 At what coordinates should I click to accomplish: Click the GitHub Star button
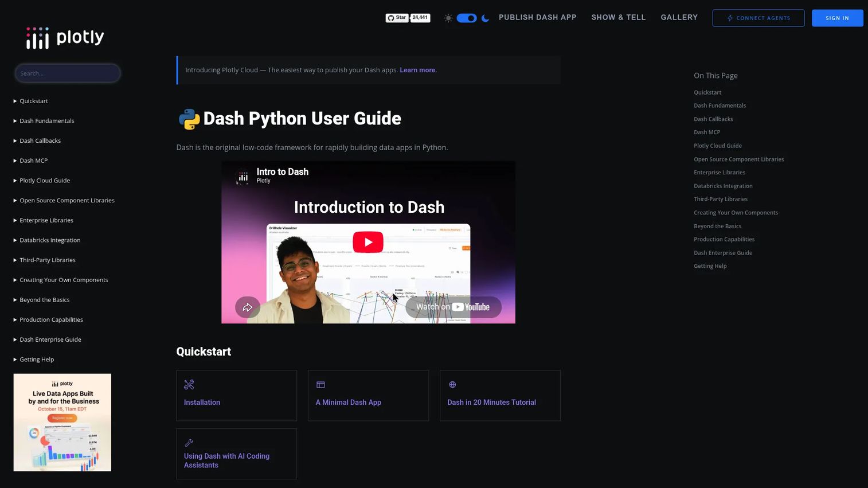click(x=397, y=18)
